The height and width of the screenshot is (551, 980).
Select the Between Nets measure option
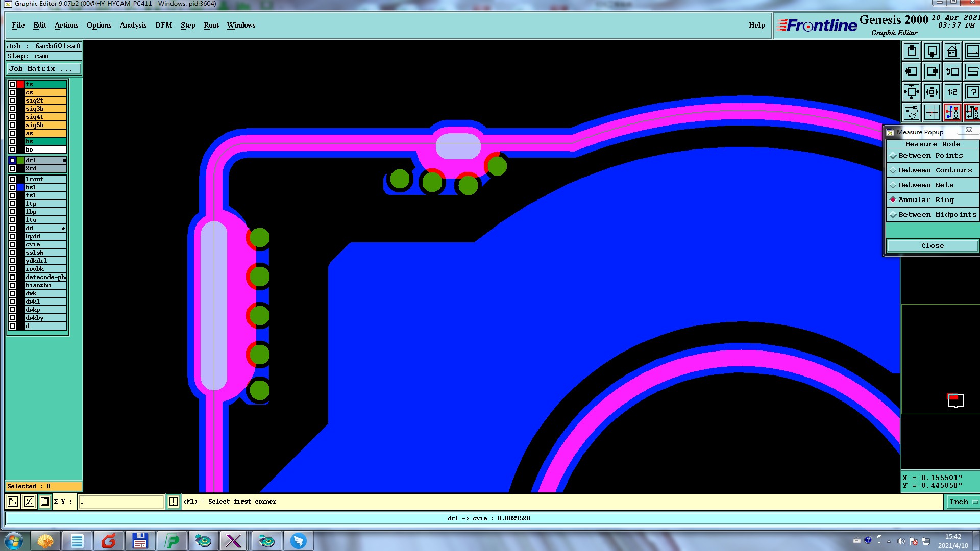pos(926,185)
